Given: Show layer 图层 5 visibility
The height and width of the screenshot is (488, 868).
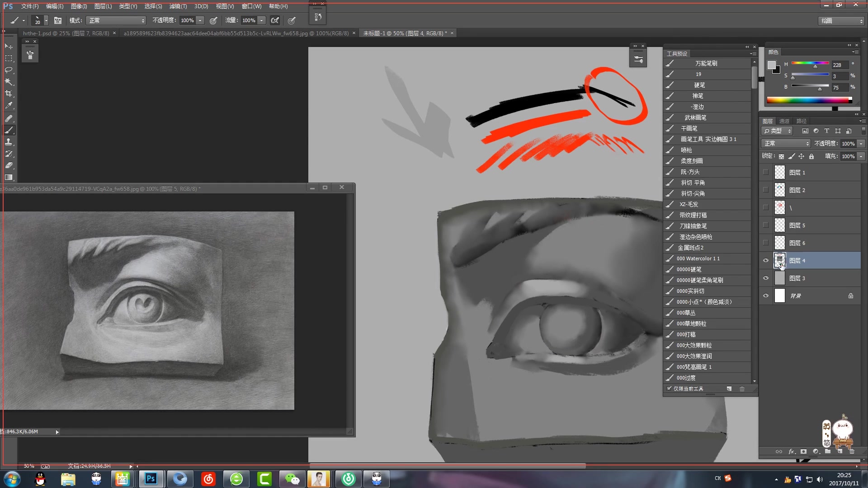Looking at the screenshot, I should (765, 225).
